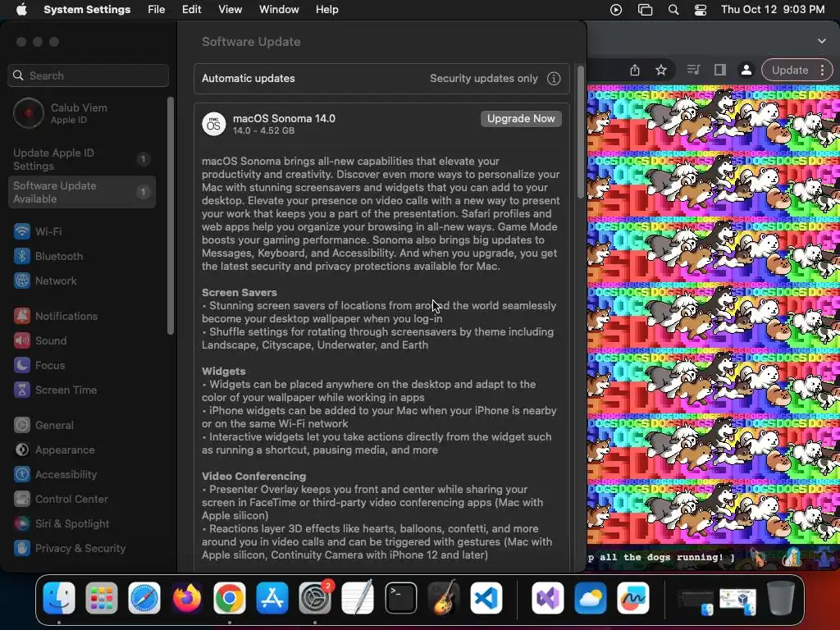The width and height of the screenshot is (840, 630).
Task: Open General settings in sidebar
Action: [43, 426]
